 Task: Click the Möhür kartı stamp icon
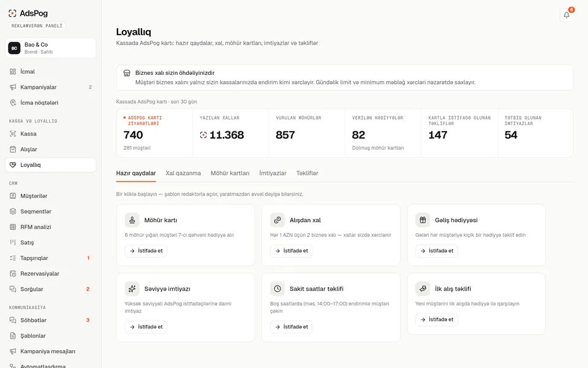point(132,220)
